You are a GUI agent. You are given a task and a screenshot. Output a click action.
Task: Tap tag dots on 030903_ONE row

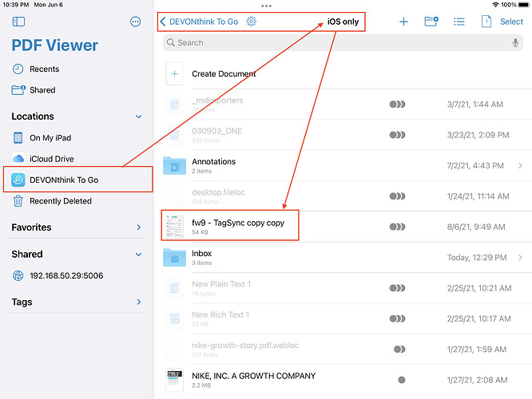click(397, 135)
